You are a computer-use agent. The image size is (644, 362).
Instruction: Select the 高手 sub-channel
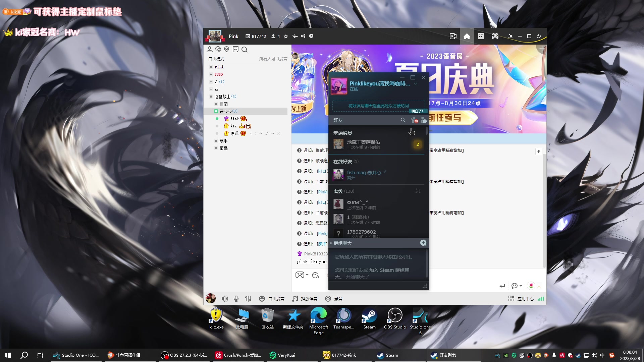[223, 141]
